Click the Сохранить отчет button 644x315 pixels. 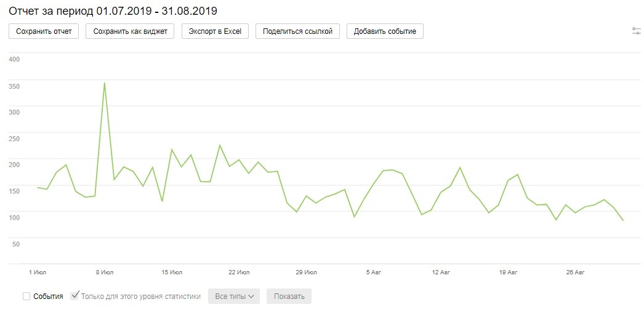[x=44, y=31]
